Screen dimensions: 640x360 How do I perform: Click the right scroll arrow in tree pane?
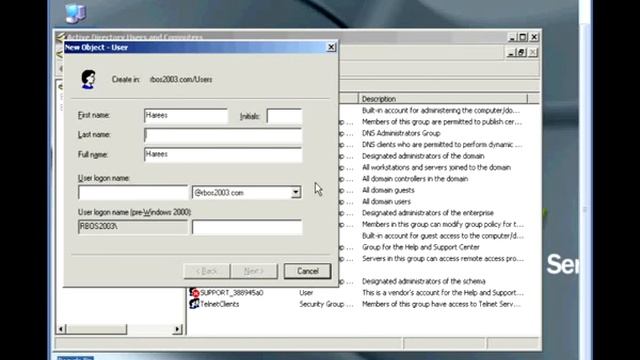(177, 329)
